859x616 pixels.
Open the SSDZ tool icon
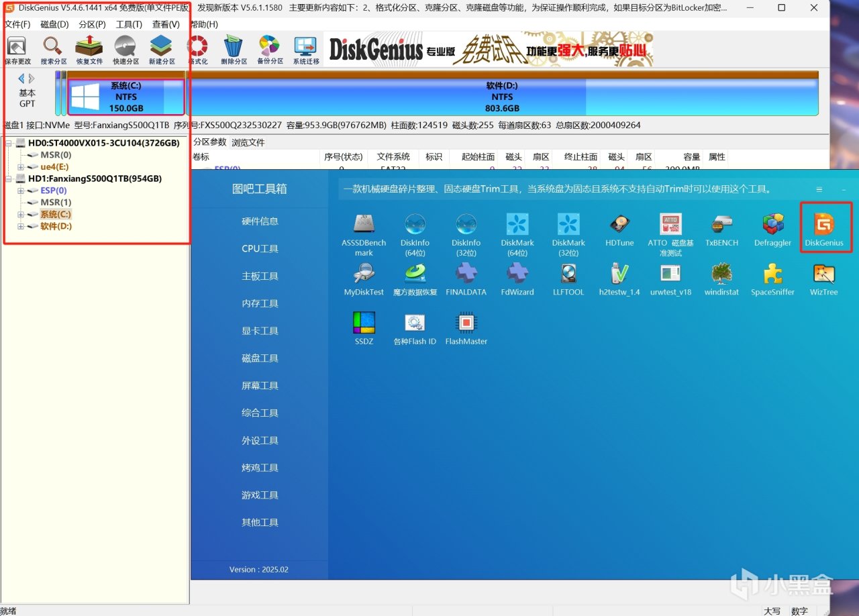pyautogui.click(x=364, y=328)
